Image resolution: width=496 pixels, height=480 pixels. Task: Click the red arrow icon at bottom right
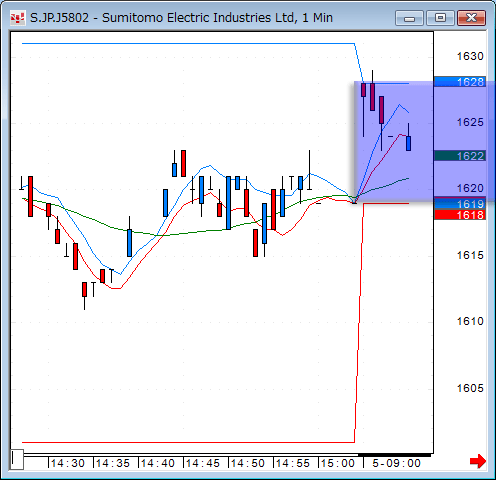pyautogui.click(x=478, y=461)
